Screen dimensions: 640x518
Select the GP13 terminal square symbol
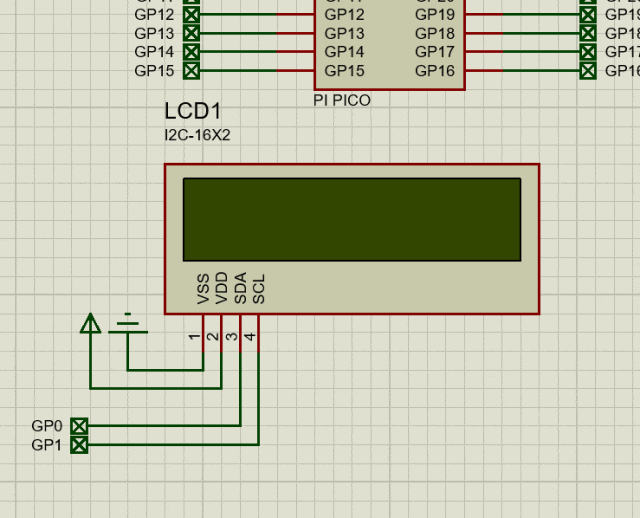pyautogui.click(x=191, y=33)
